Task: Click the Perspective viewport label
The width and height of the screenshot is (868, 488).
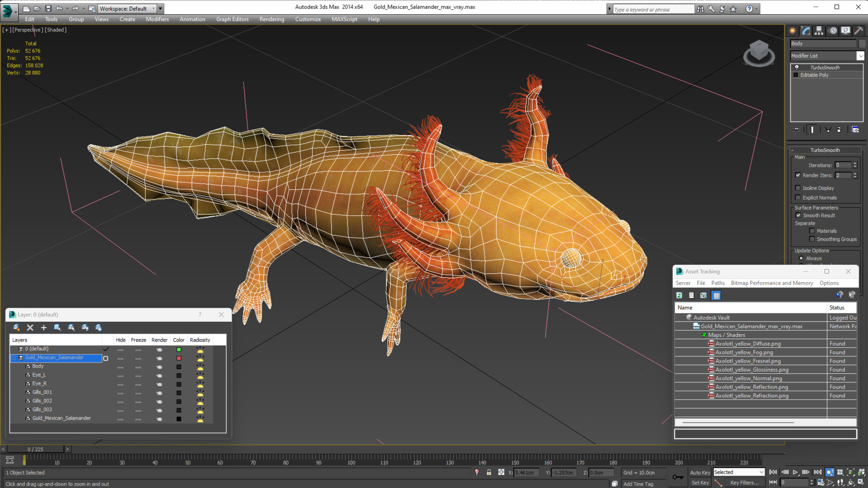Action: pyautogui.click(x=28, y=29)
